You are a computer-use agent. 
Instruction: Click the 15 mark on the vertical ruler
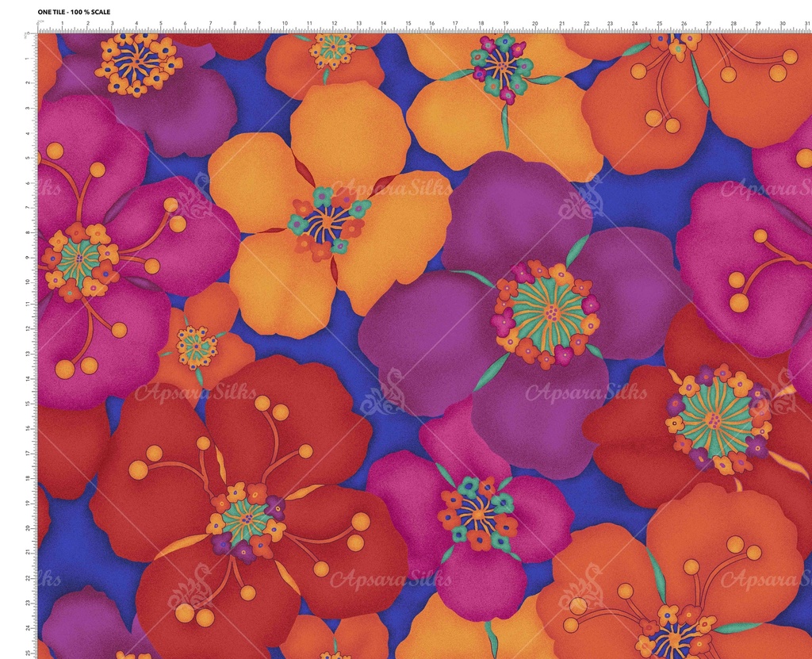(26, 403)
